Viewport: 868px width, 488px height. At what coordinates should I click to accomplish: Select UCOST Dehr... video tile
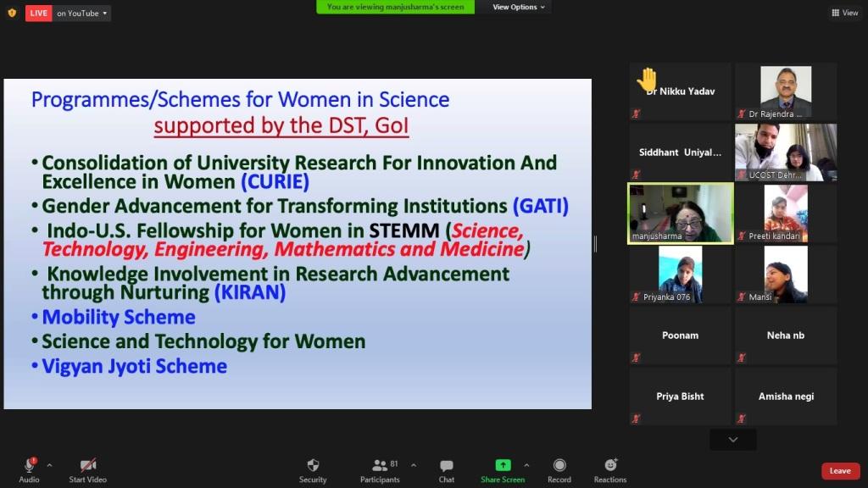[786, 152]
